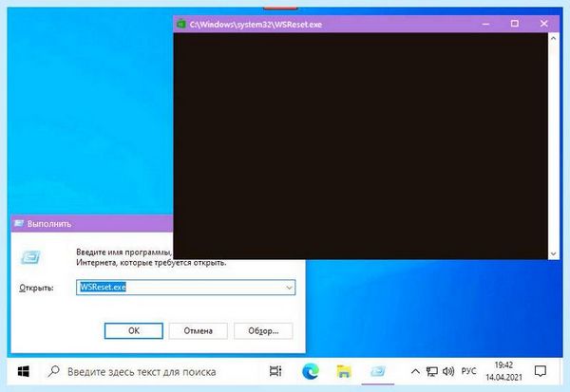570x392 pixels.
Task: Switch input language РУС indicator
Action: pyautogui.click(x=468, y=371)
